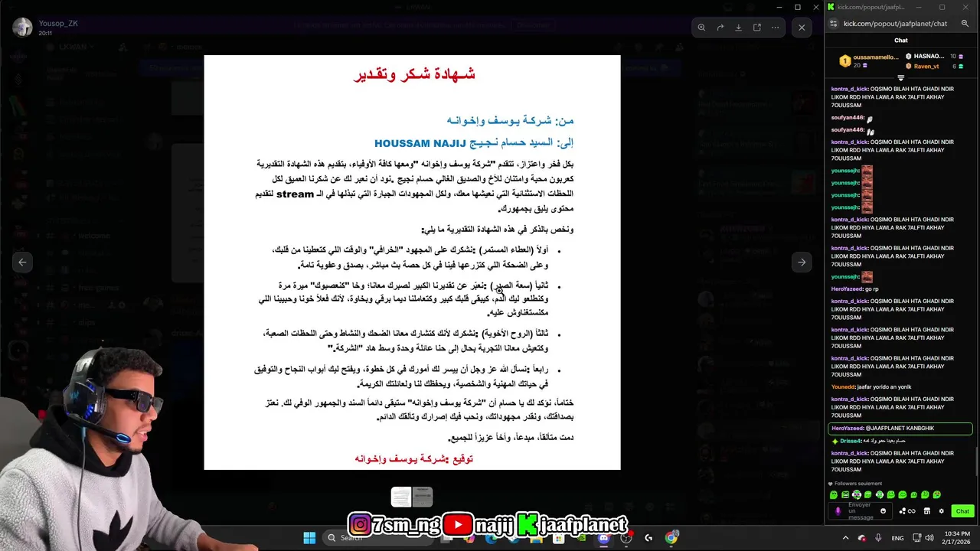Image resolution: width=980 pixels, height=551 pixels.
Task: Open Discord from the taskbar
Action: [x=603, y=538]
